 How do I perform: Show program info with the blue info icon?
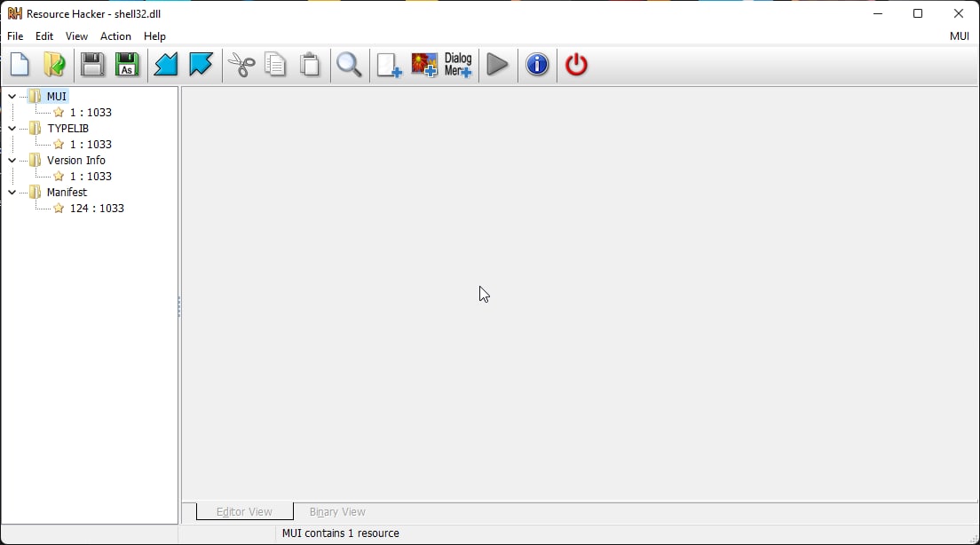(x=537, y=65)
